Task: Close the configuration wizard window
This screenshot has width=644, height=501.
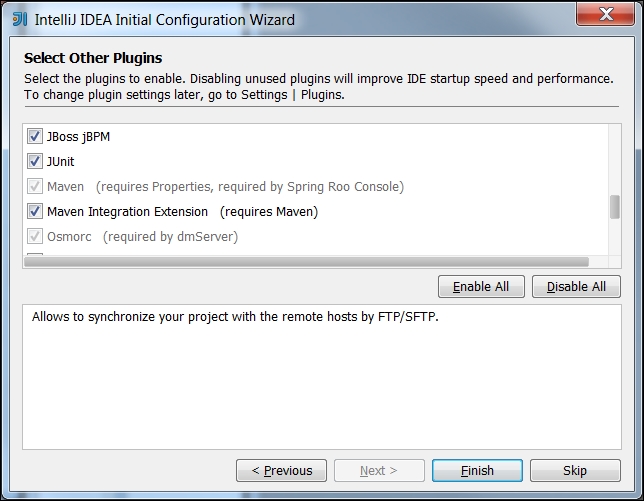Action: coord(601,17)
